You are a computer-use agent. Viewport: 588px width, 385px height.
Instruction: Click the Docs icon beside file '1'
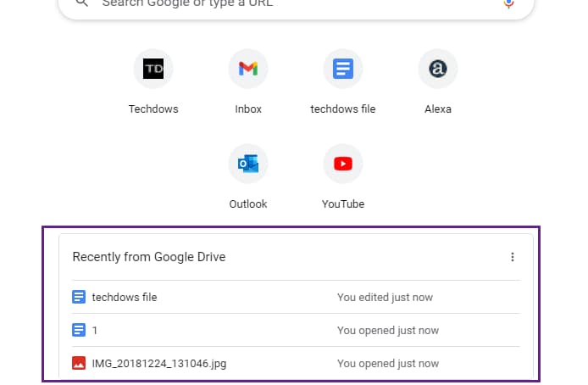pos(79,330)
